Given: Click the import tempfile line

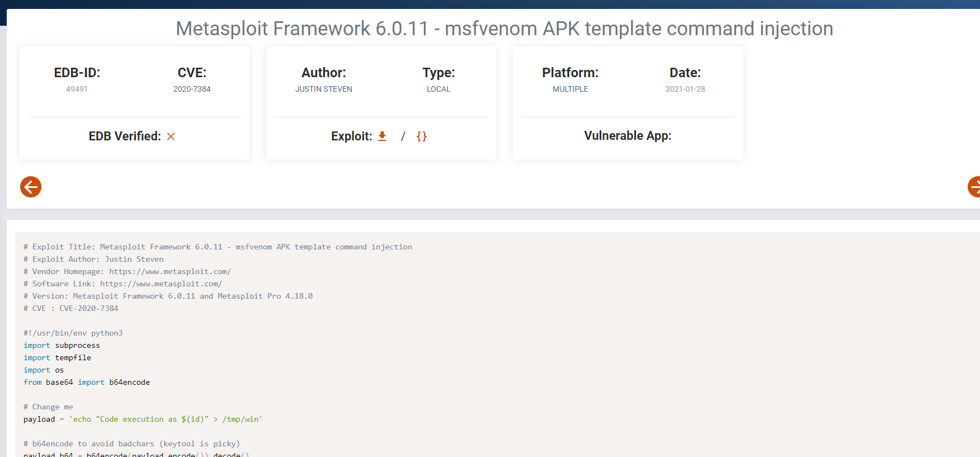Looking at the screenshot, I should (57, 357).
